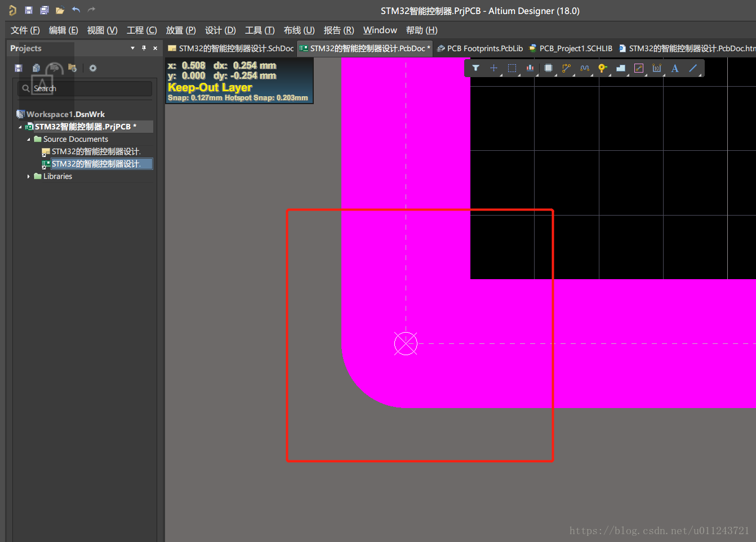This screenshot has width=756, height=542.
Task: Click the Redo arrow icon
Action: coord(92,10)
